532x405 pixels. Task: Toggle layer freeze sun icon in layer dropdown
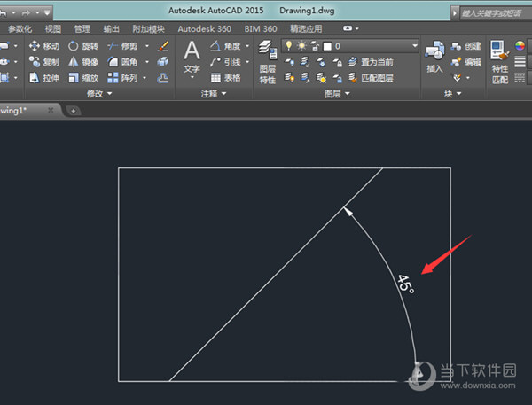[301, 45]
